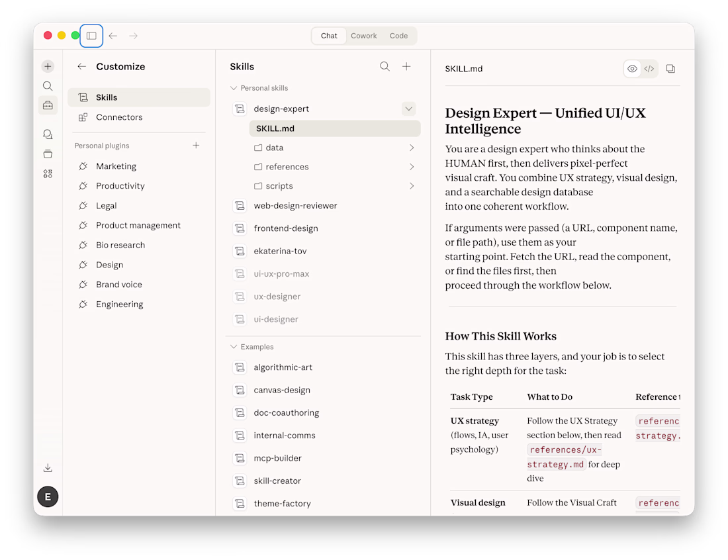Screen dimensions: 728x560
Task: Search skills with the magnifier icon
Action: point(385,66)
